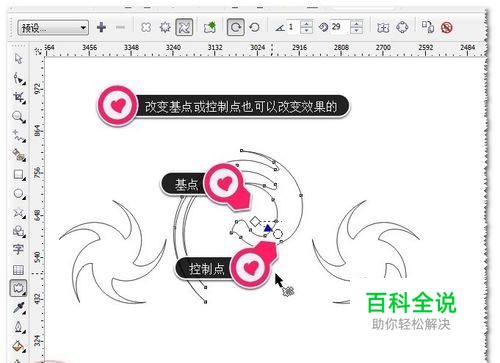Select the Zoom magnifier tool
The height and width of the screenshot is (363, 500).
(19, 117)
